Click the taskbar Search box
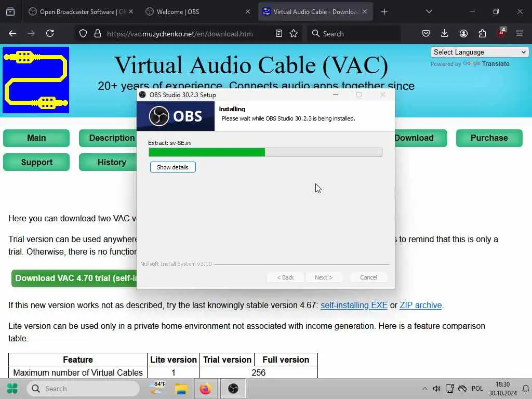Viewport: 532px width, 399px height. 83,389
